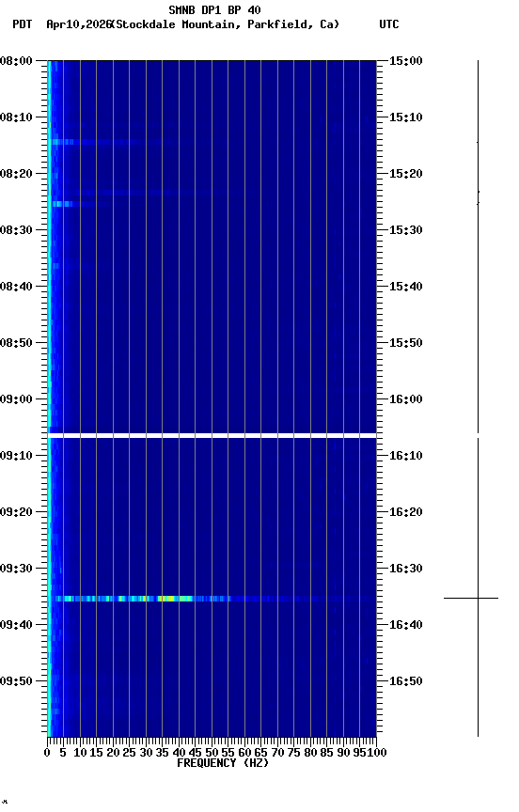Click the 09:10 PDT time label

coord(16,456)
